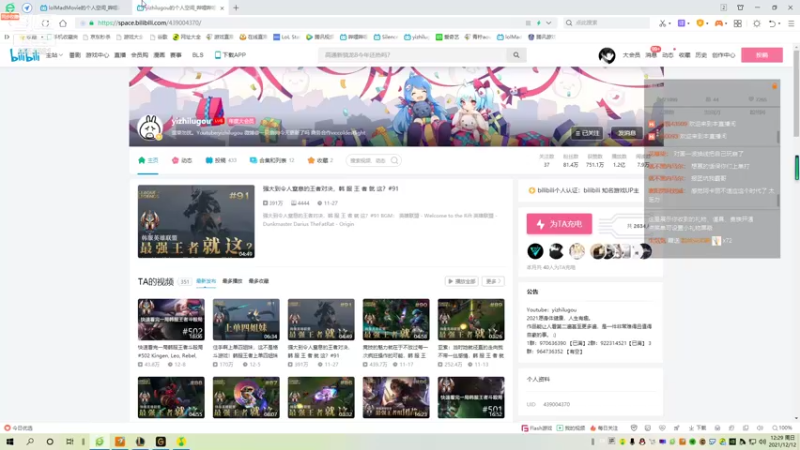This screenshot has height=450, width=800.
Task: Open the 网址大全 bookmark
Action: 187,37
